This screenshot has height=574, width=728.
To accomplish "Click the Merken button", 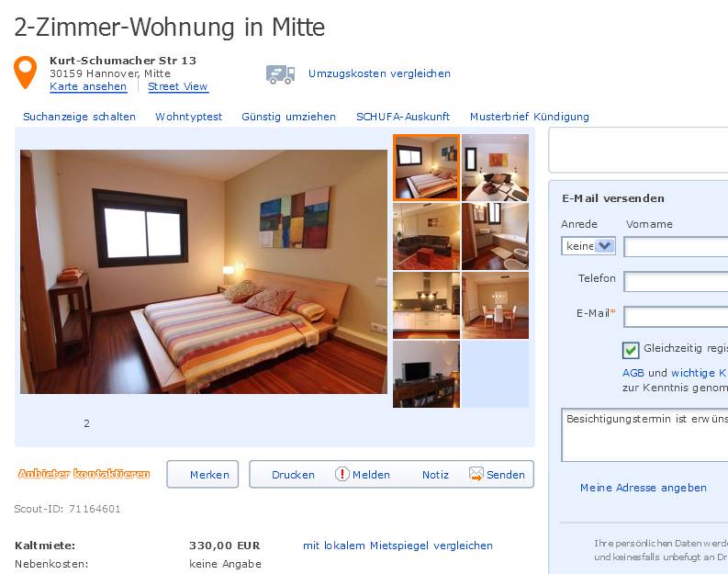I will click(203, 474).
